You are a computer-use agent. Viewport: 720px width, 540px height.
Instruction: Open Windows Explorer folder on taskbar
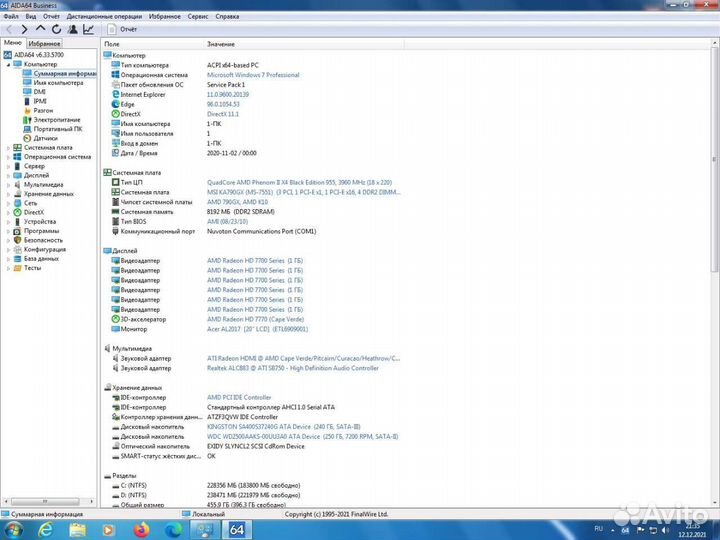tap(77, 530)
